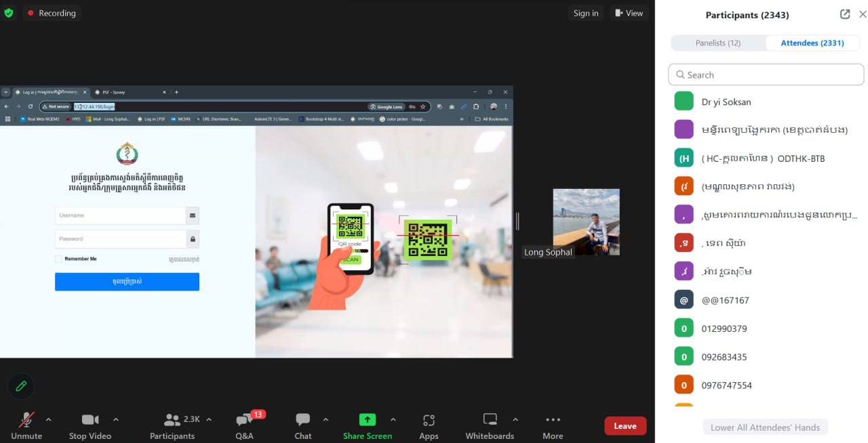
Task: Open the MCHN bookmark in shared browser
Action: 181,119
